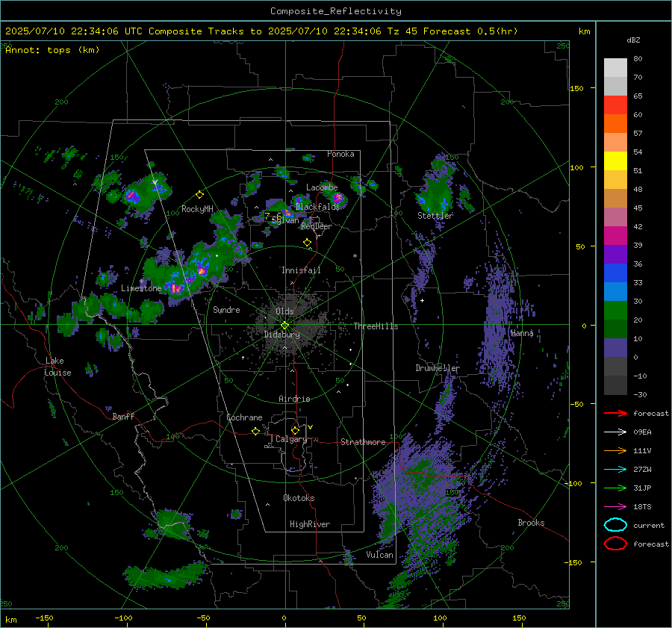The height and width of the screenshot is (628, 672).
Task: Pick the yellow 54-51 dBZ color swatch
Action: (x=615, y=161)
